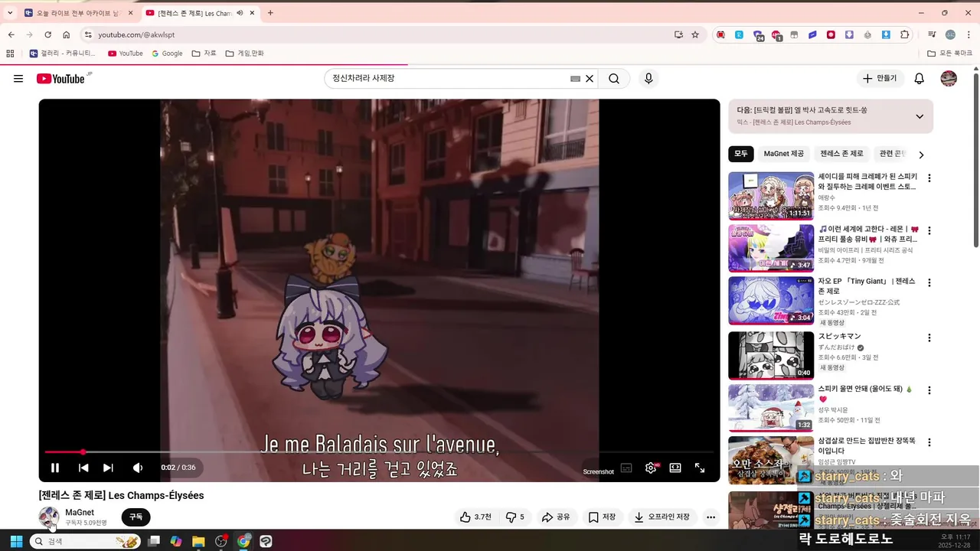
Task: Skip to the next video in the player
Action: tap(108, 468)
